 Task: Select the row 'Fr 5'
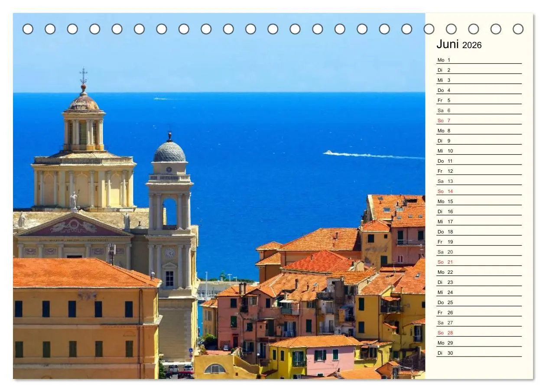pos(479,100)
